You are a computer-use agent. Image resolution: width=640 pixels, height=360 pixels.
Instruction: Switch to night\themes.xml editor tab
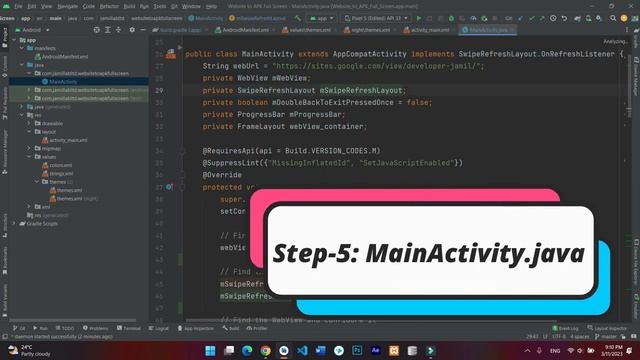coord(370,30)
